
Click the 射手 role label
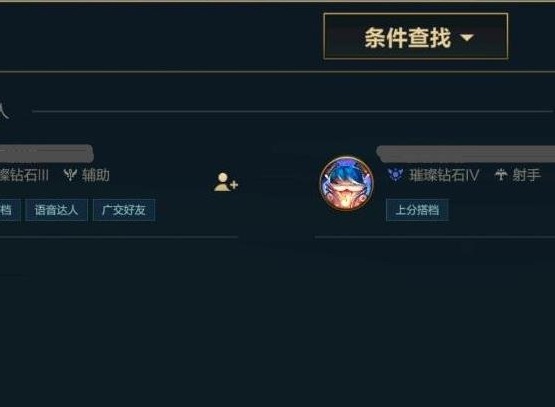526,175
